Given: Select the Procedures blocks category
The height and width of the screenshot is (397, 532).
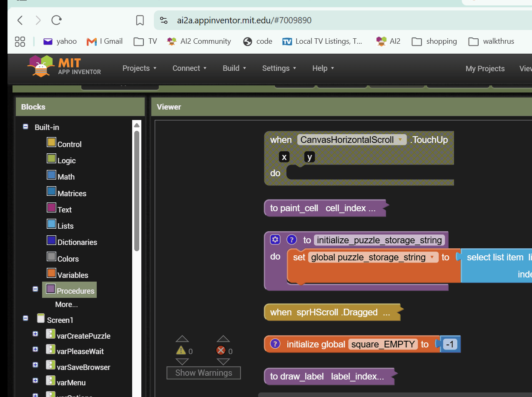Looking at the screenshot, I should point(70,290).
